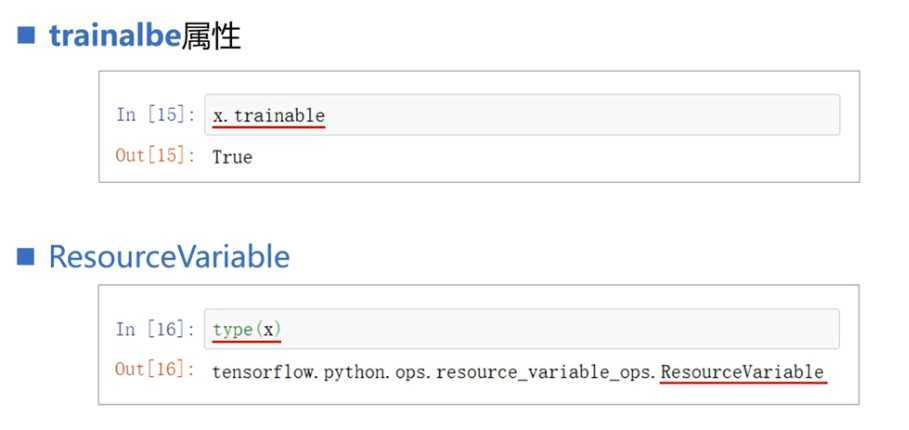Click the x argument inside type(x)

click(x=268, y=330)
